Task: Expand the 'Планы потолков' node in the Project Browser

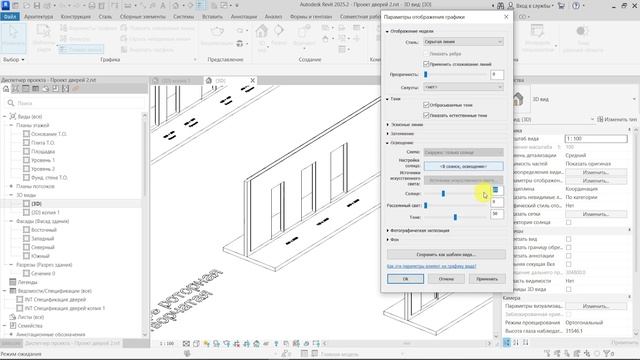Action: click(x=11, y=186)
